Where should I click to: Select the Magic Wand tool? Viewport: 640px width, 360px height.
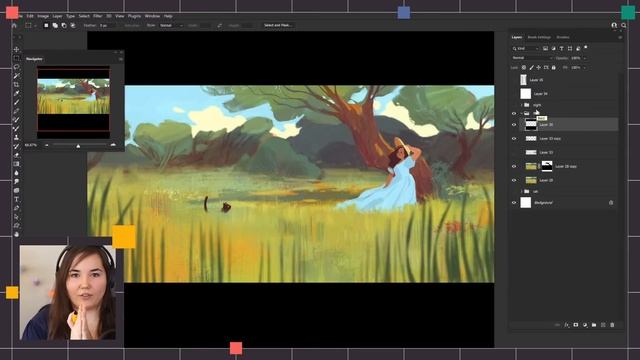click(x=16, y=76)
